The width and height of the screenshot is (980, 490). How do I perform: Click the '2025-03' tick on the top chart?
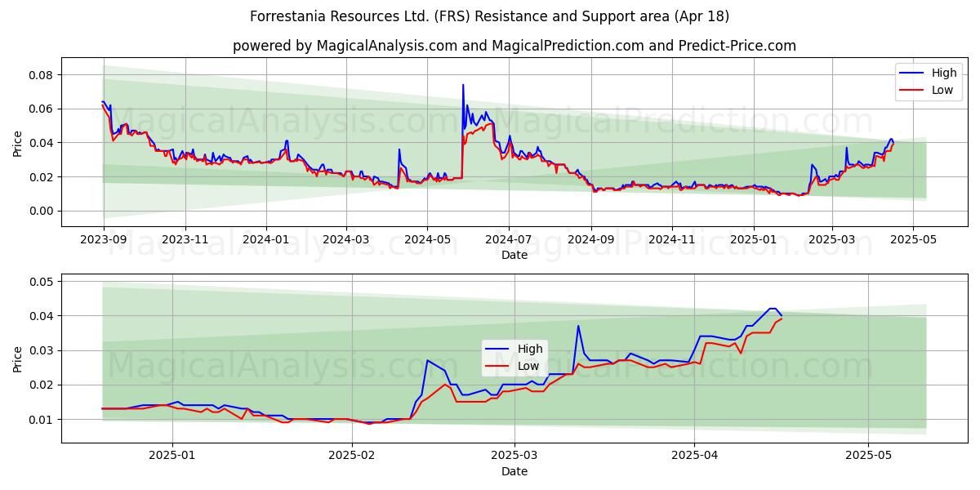[832, 240]
